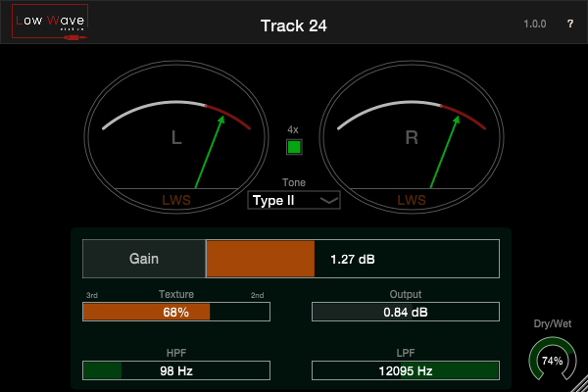The image size is (588, 392).
Task: Click the Tone label
Action: (x=294, y=182)
